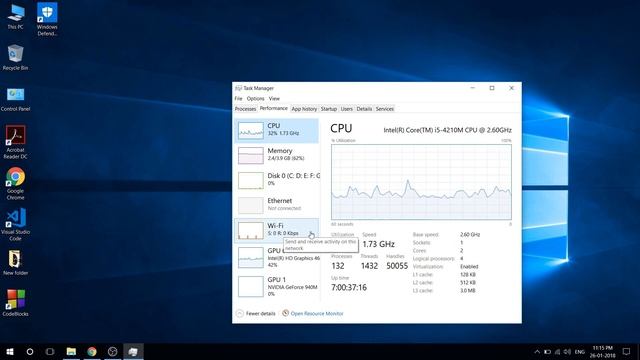This screenshot has height=360, width=640.
Task: Open the Options menu
Action: pos(256,98)
